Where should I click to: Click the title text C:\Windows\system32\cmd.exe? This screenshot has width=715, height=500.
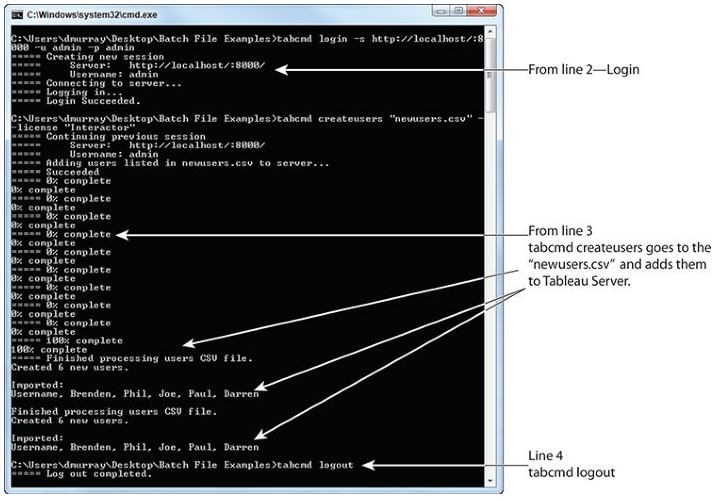click(92, 15)
